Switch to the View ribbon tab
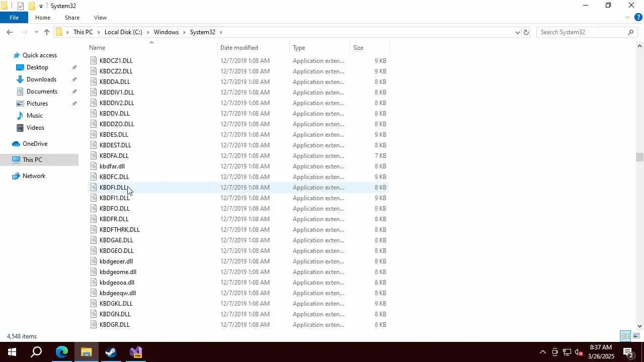 tap(100, 18)
